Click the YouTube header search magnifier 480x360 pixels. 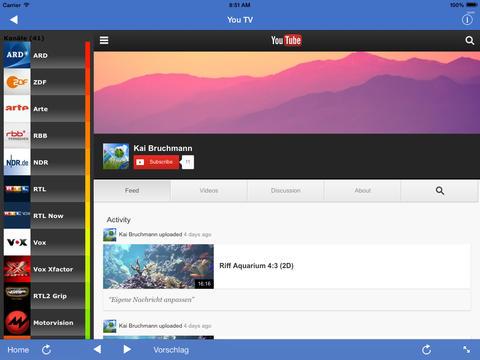pos(469,40)
